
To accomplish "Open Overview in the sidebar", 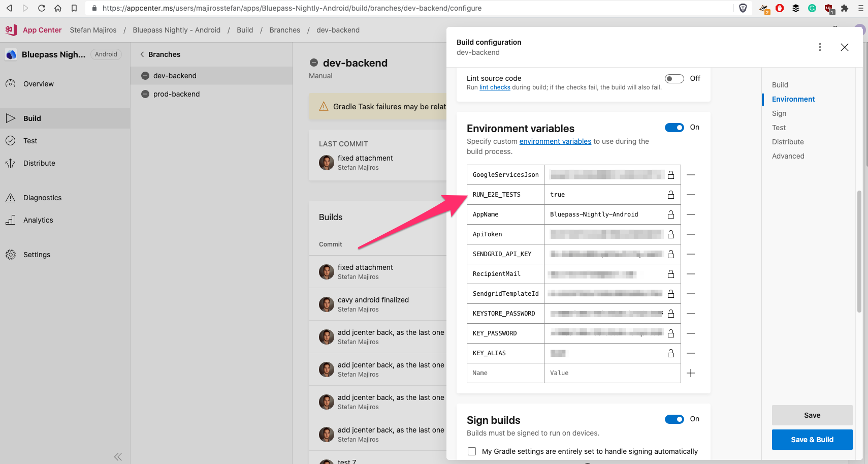I will tap(65, 84).
